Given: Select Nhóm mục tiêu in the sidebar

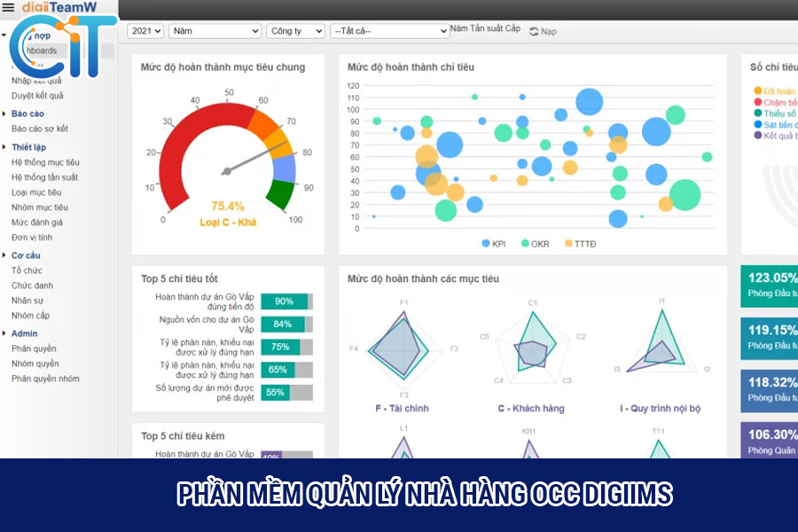Looking at the screenshot, I should (40, 207).
